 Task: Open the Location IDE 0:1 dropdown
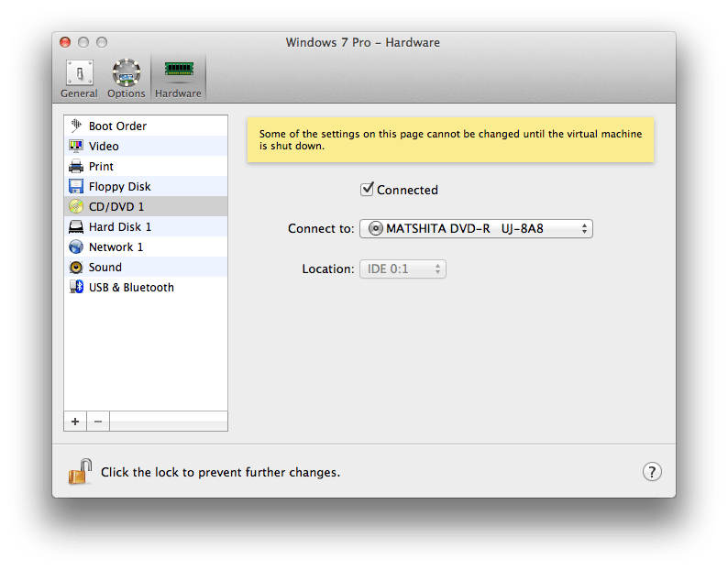(403, 269)
